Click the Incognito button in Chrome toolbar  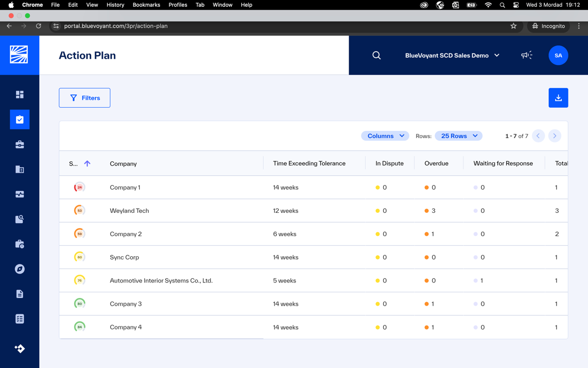548,26
